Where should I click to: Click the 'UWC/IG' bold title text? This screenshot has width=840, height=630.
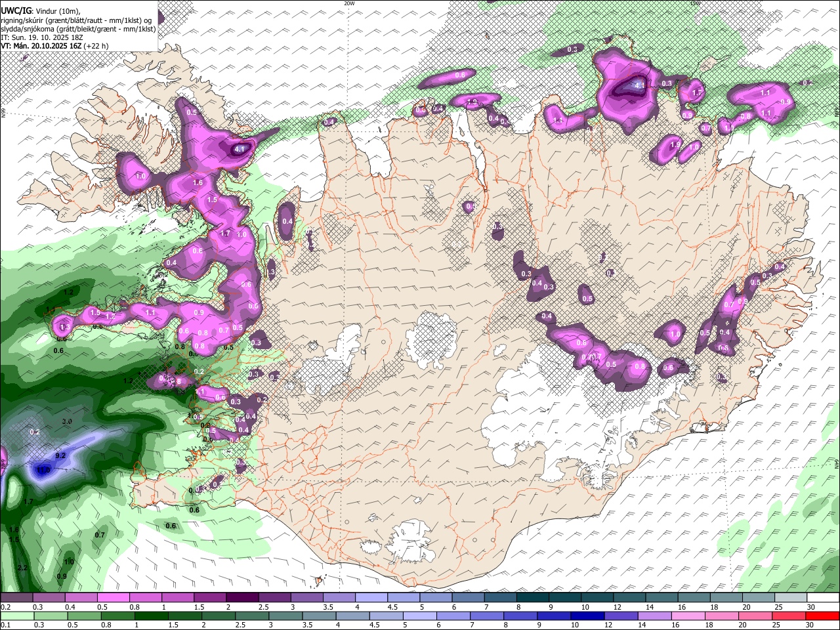tap(15, 11)
